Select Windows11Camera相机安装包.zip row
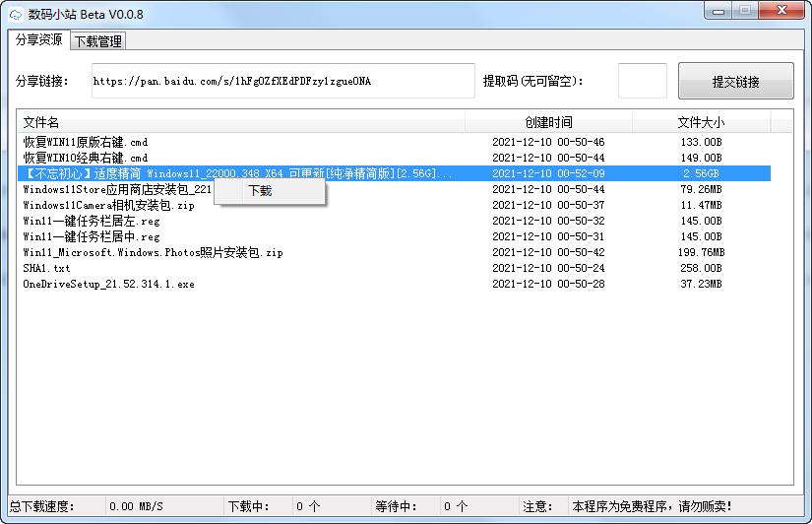Viewport: 812px width, 524px height. [x=108, y=205]
